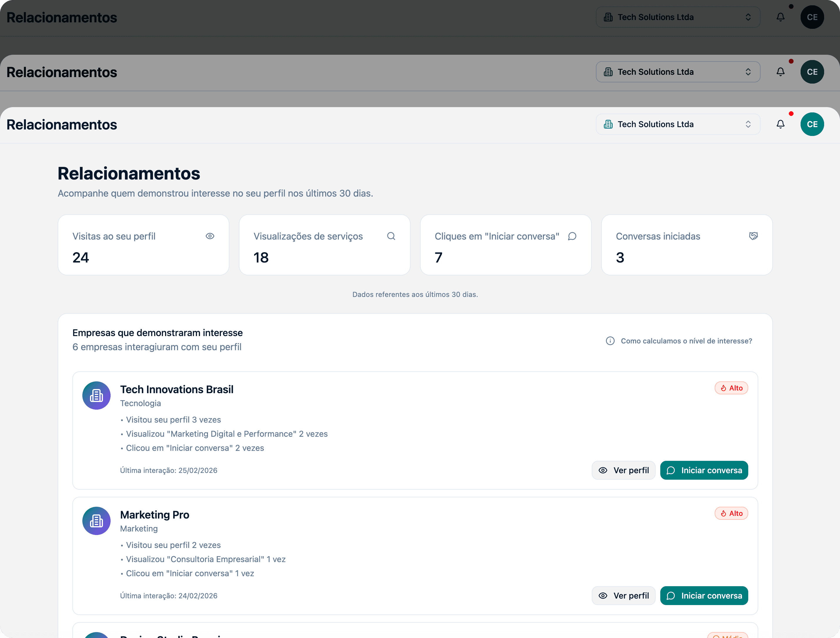The image size is (840, 638).
Task: Click 'Última interação: 24/02/2026' text
Action: [169, 596]
